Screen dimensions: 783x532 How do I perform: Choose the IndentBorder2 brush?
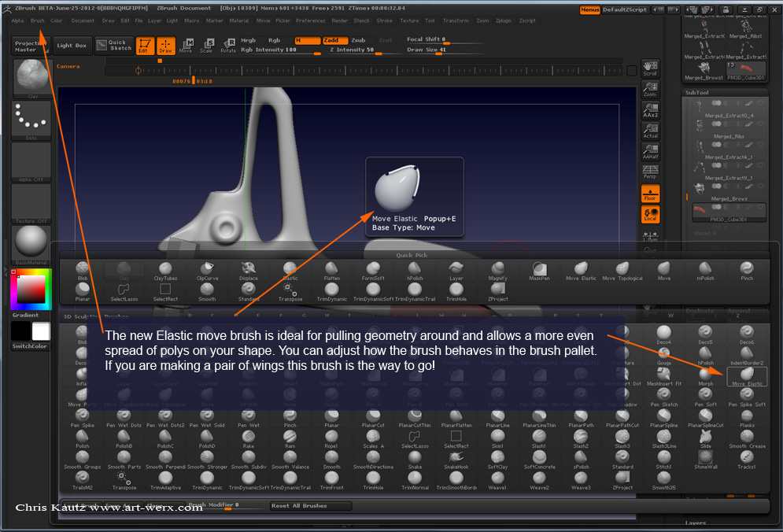747,357
